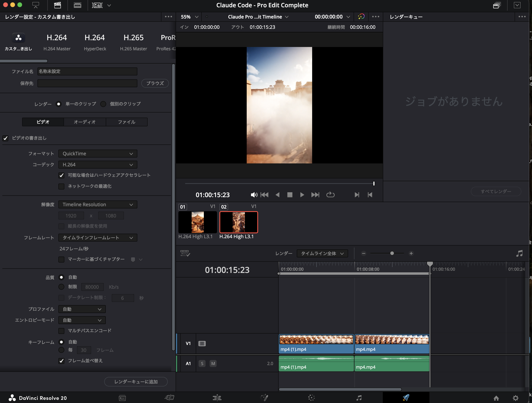Select the 個別のクリップ radio button
The width and height of the screenshot is (532, 403).
103,104
